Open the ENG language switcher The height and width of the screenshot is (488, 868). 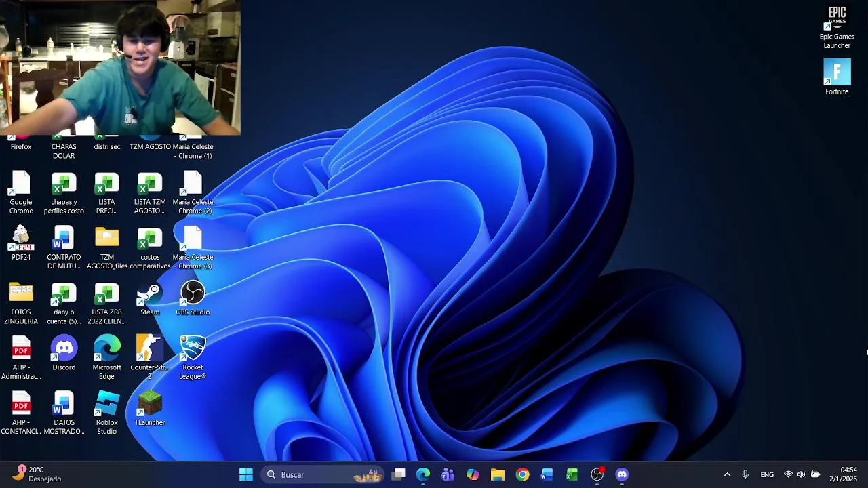pyautogui.click(x=767, y=474)
